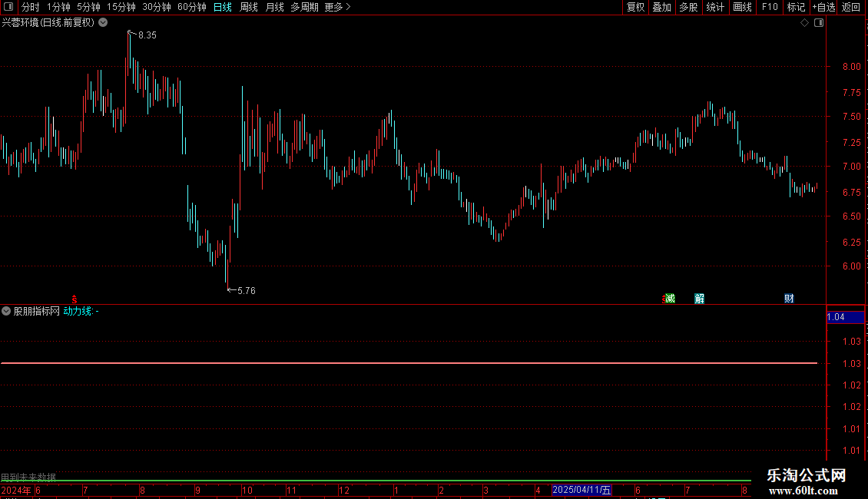The width and height of the screenshot is (868, 499).
Task: Click the 标记 mark button
Action: click(x=796, y=7)
